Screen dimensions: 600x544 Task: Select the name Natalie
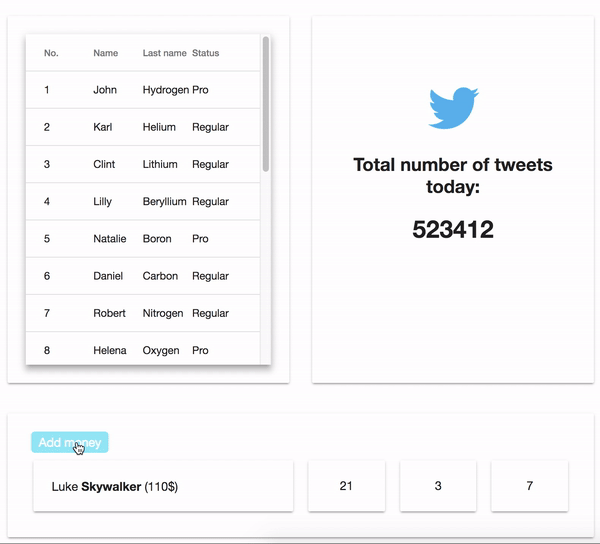tap(110, 239)
